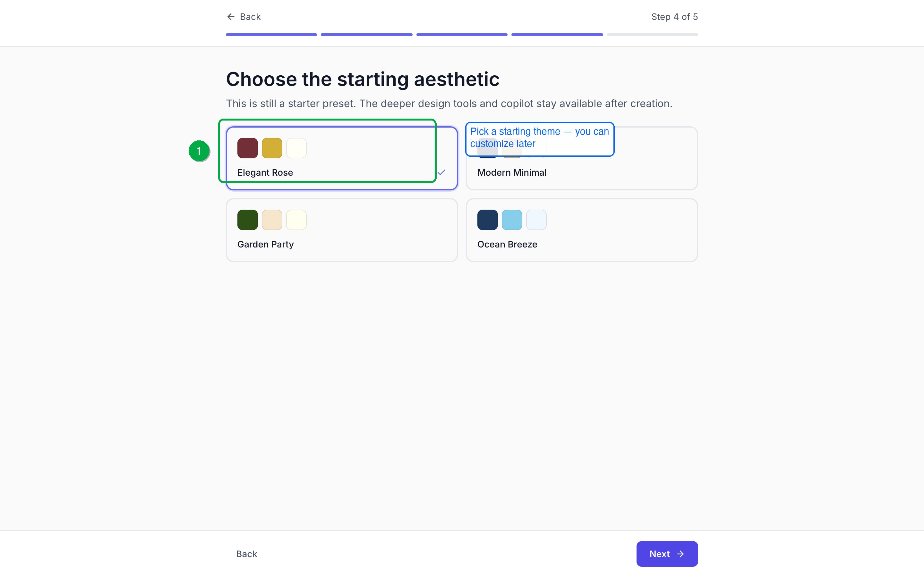Click the Next button
The image size is (924, 577).
[x=666, y=554]
